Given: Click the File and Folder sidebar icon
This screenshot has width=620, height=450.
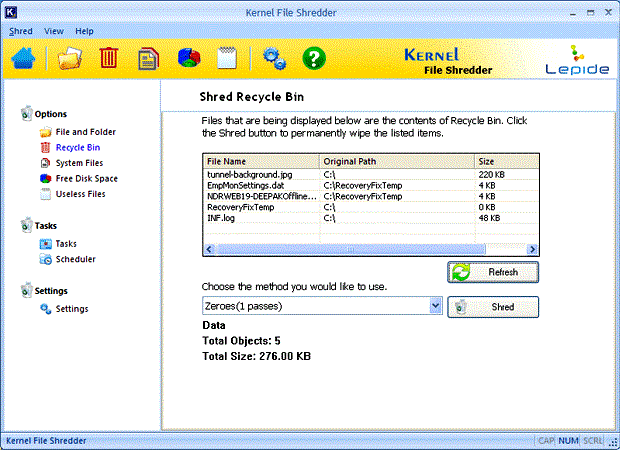Looking at the screenshot, I should pos(45,132).
